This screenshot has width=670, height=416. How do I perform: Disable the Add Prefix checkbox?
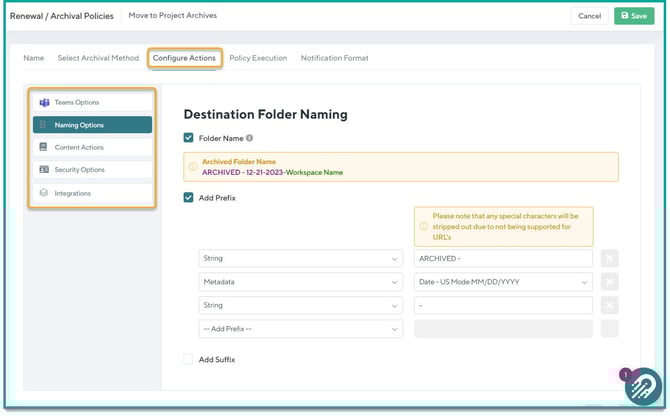pos(189,198)
